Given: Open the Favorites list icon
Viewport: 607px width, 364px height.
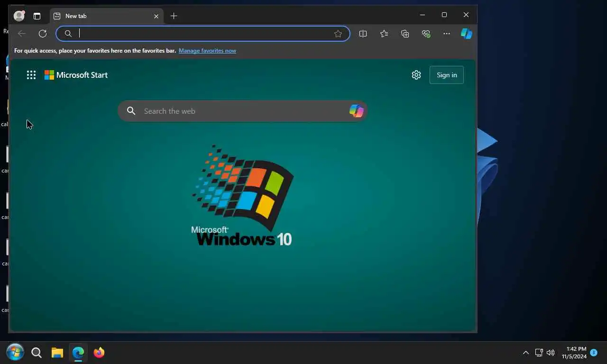Looking at the screenshot, I should click(384, 34).
